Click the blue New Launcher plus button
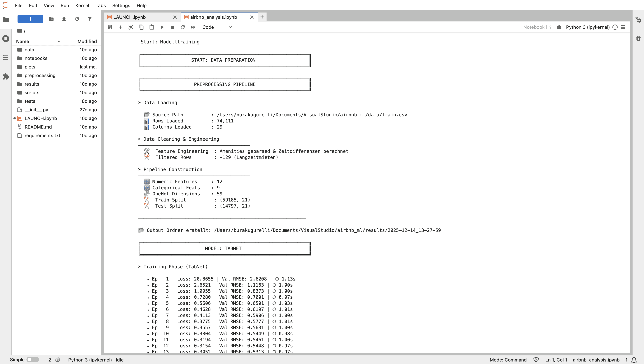 coord(30,19)
